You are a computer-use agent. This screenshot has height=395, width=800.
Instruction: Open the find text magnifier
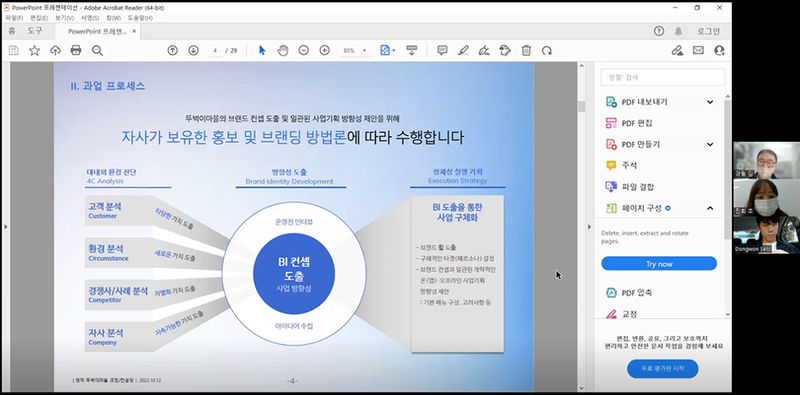97,51
